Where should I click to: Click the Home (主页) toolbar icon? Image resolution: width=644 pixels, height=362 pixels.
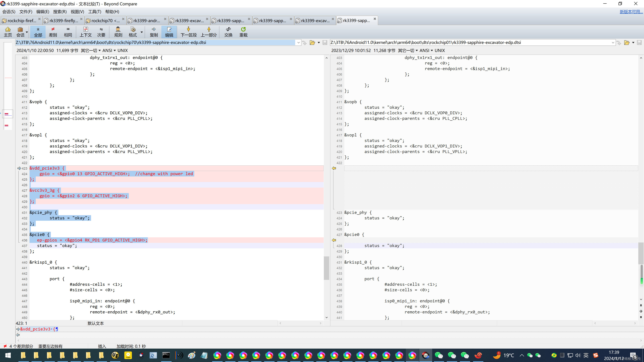8,32
